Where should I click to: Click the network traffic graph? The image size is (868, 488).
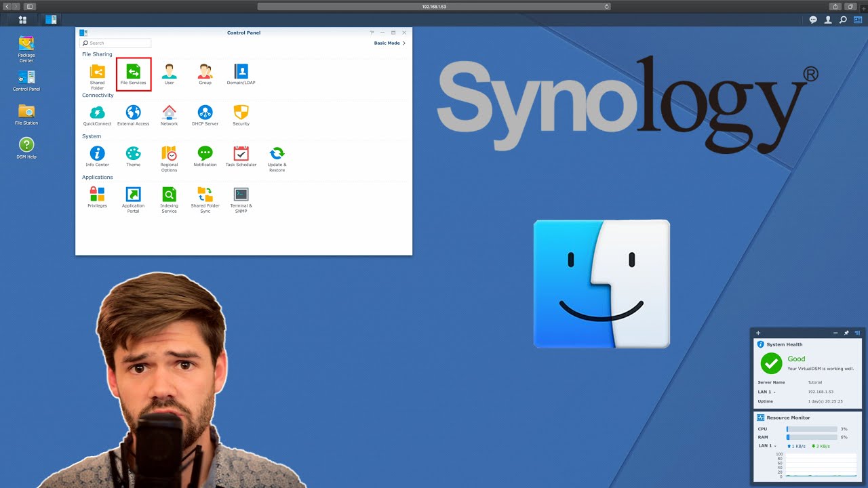point(820,464)
